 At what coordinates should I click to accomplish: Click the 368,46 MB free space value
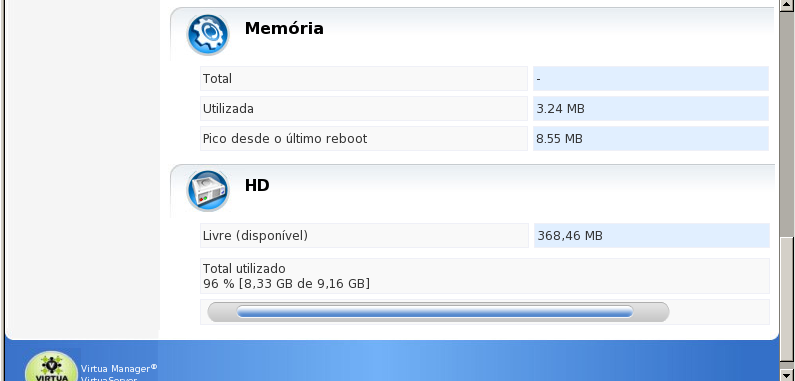point(570,235)
